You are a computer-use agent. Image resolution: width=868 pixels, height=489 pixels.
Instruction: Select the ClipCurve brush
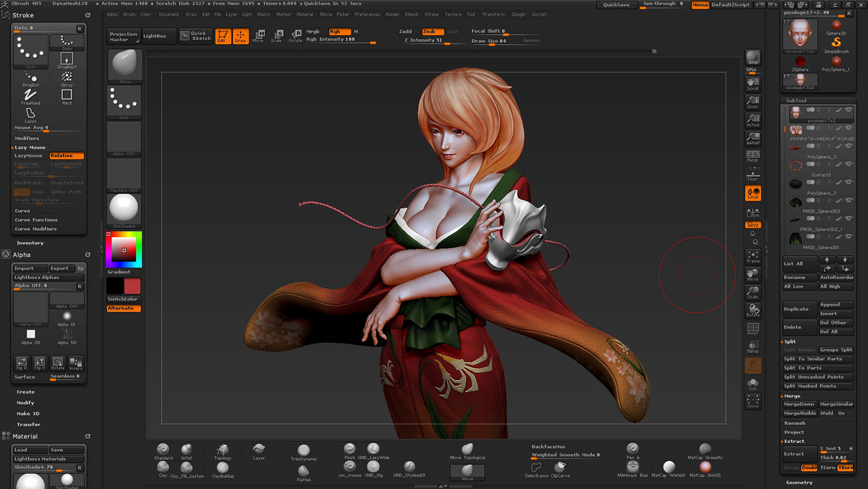pos(560,469)
